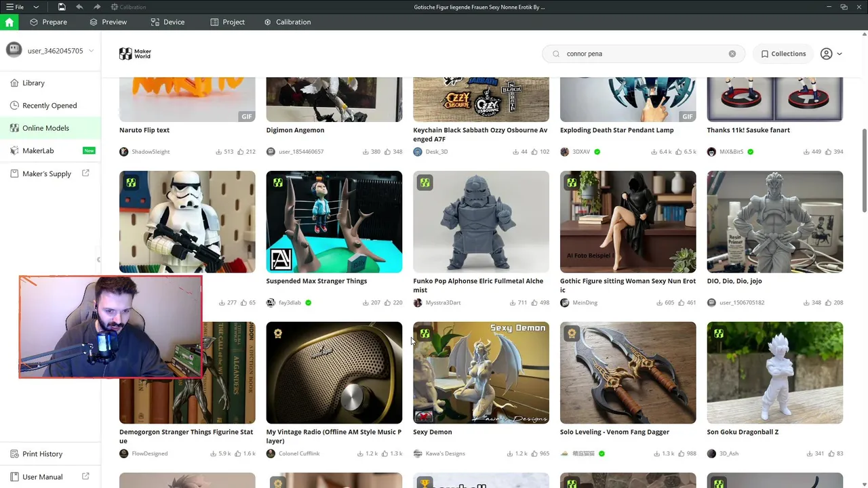Switch to the Device tab
The width and height of the screenshot is (868, 488).
(x=167, y=22)
